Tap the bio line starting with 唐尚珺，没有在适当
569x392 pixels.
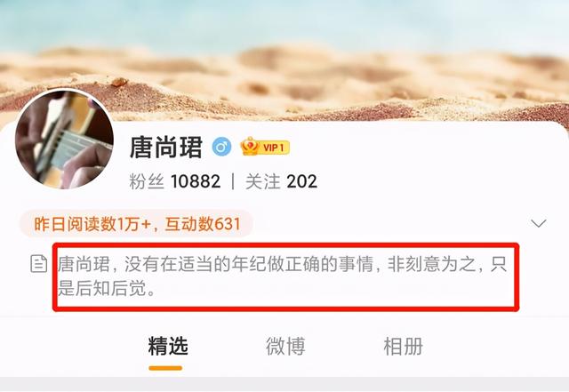point(283,264)
